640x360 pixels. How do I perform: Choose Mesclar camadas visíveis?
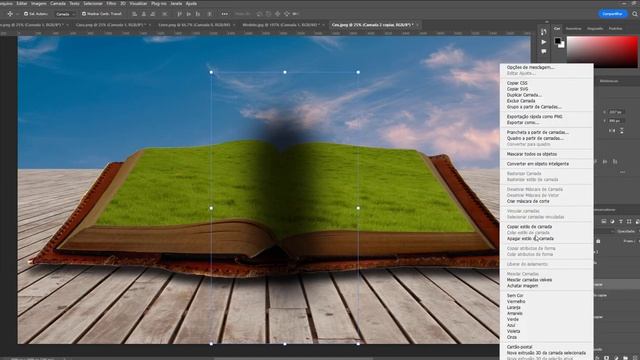529,280
